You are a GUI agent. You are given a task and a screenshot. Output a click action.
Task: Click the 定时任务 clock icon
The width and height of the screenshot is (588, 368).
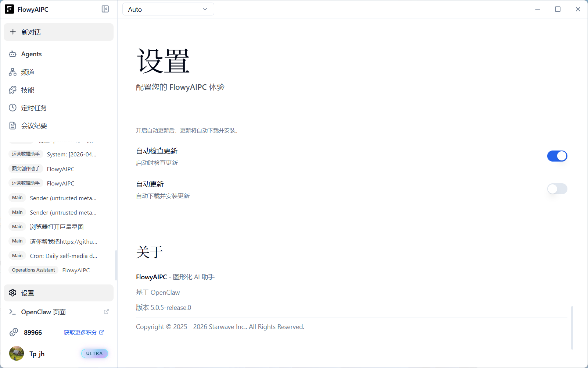tap(12, 108)
